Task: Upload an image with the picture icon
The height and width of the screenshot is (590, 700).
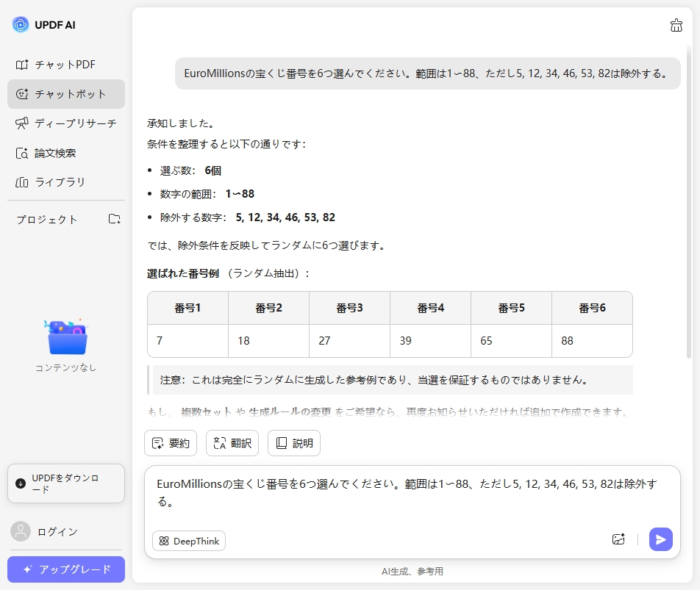Action: (618, 539)
